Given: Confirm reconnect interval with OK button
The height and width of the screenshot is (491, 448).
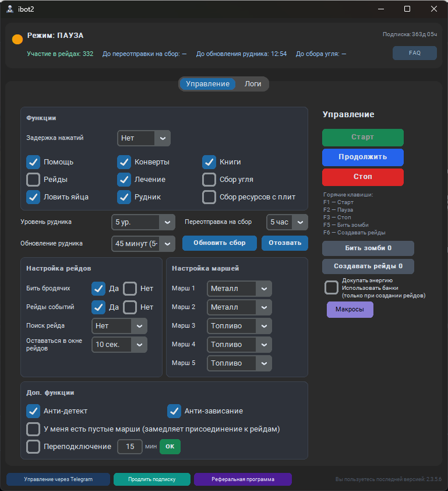Looking at the screenshot, I should [x=170, y=447].
